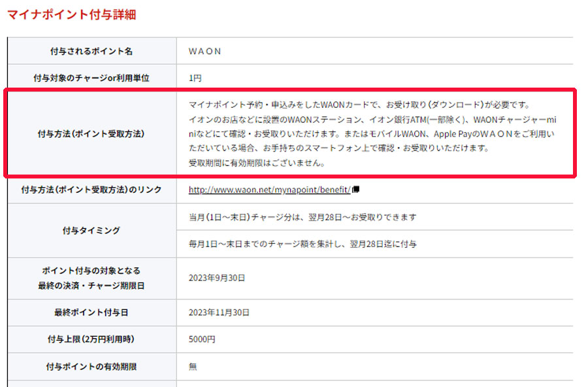Click the 付与タイミング row label
The height and width of the screenshot is (387, 588).
pyautogui.click(x=91, y=231)
